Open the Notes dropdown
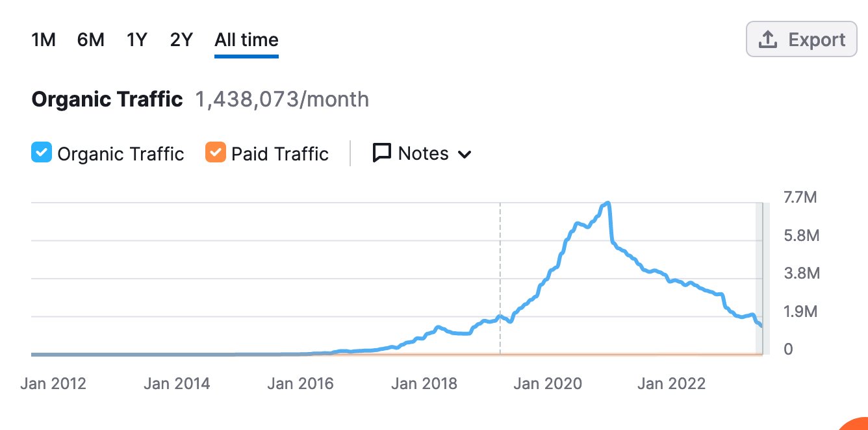The width and height of the screenshot is (868, 430). pos(422,153)
